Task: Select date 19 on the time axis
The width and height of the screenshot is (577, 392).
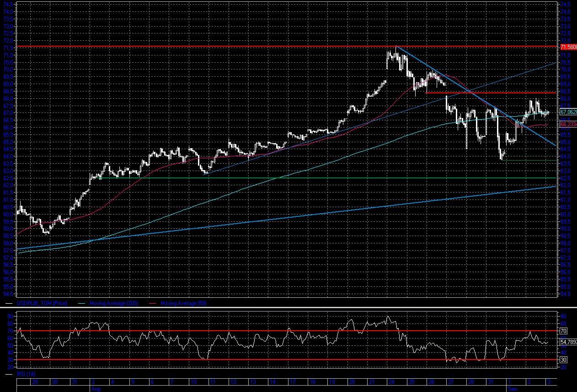Action: (x=331, y=381)
